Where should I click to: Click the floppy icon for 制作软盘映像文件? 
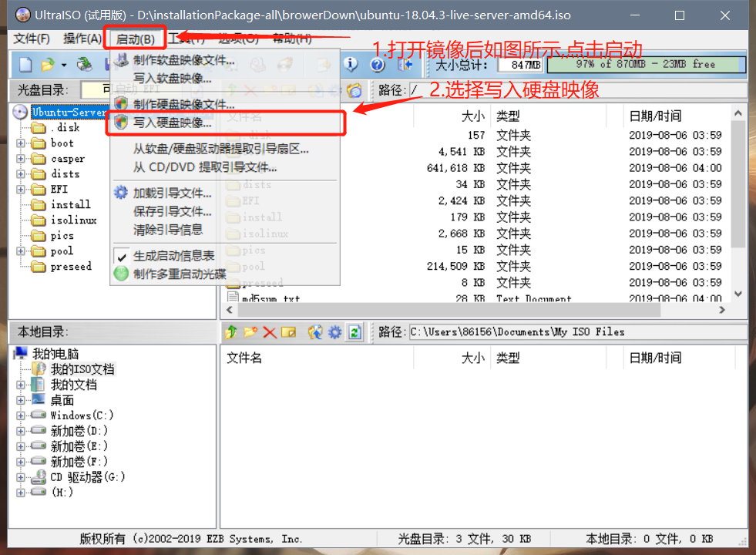(121, 60)
